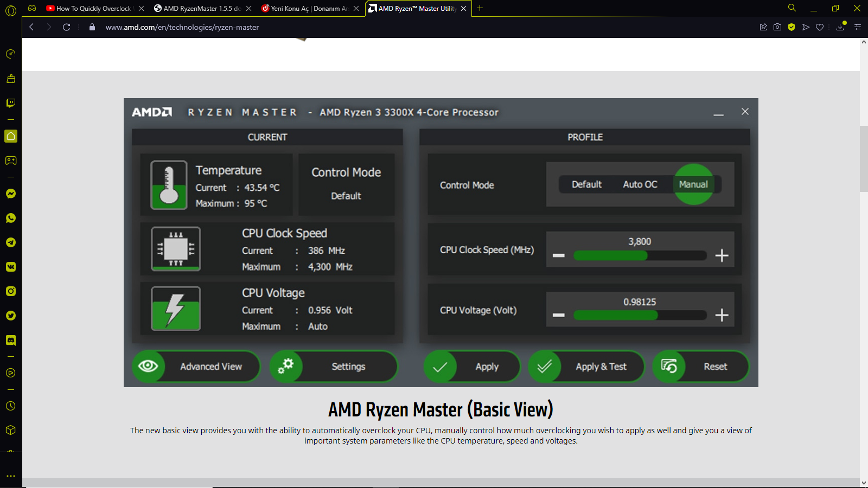Close the AMD RyzenMaster 1.5.5 tab
The image size is (868, 488).
[248, 8]
